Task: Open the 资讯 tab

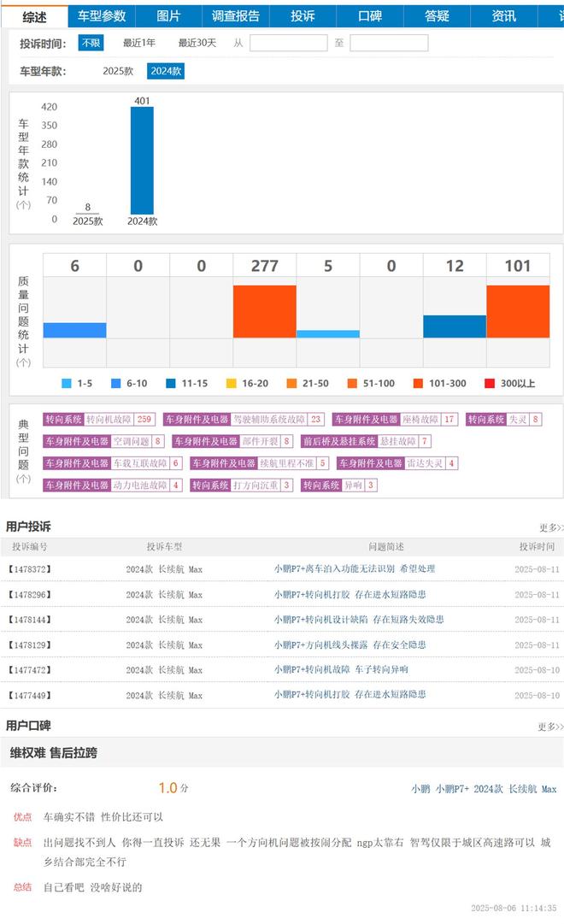Action: pyautogui.click(x=504, y=16)
